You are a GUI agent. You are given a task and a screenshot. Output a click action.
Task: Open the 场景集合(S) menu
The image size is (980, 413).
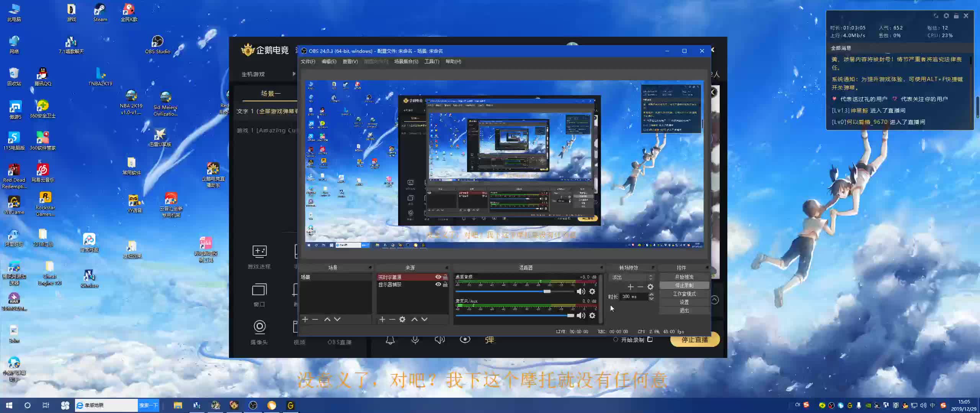[406, 62]
